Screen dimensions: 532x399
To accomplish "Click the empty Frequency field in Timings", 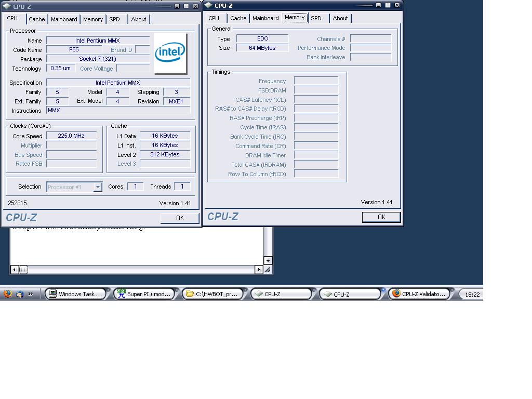I will (316, 81).
